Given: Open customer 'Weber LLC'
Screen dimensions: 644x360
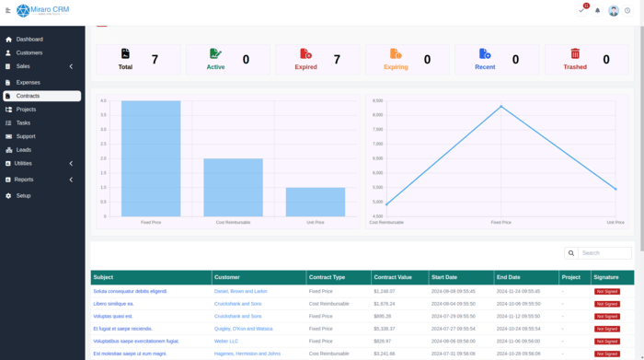Looking at the screenshot, I should (226, 341).
